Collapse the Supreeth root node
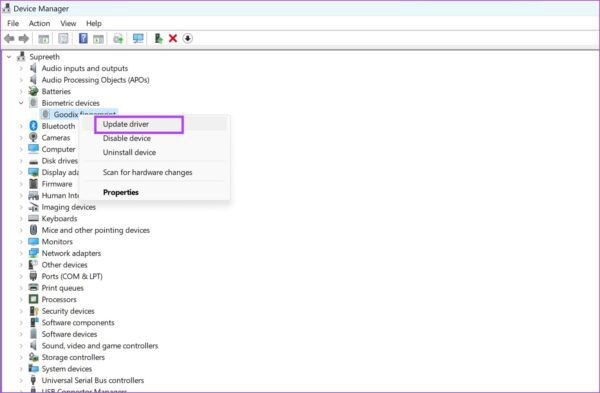Screen dimensions: 600x393 (x=9, y=57)
